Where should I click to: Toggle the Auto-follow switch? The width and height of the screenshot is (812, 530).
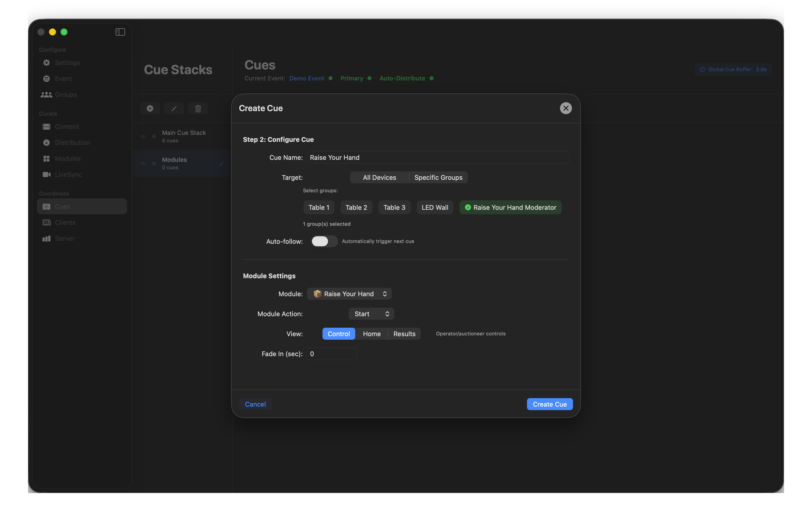324,241
